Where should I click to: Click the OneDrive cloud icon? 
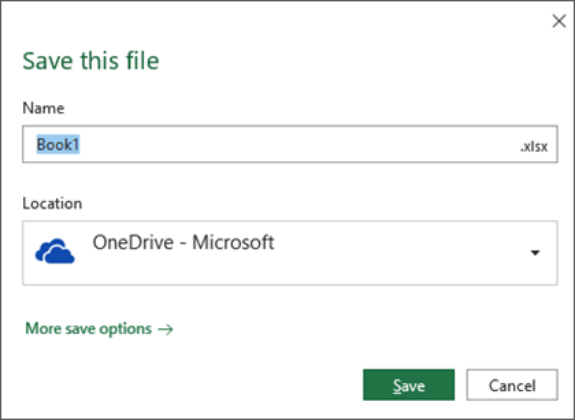pyautogui.click(x=55, y=251)
